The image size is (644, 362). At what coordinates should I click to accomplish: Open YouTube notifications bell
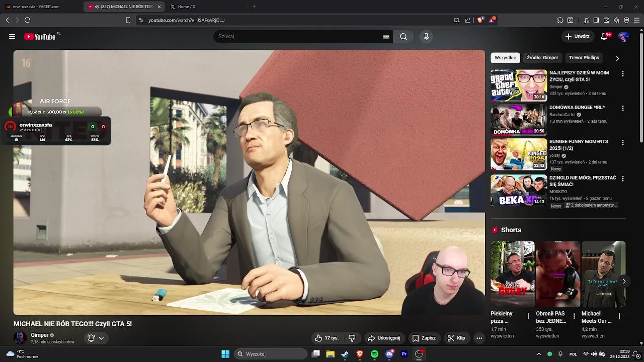coord(605,37)
